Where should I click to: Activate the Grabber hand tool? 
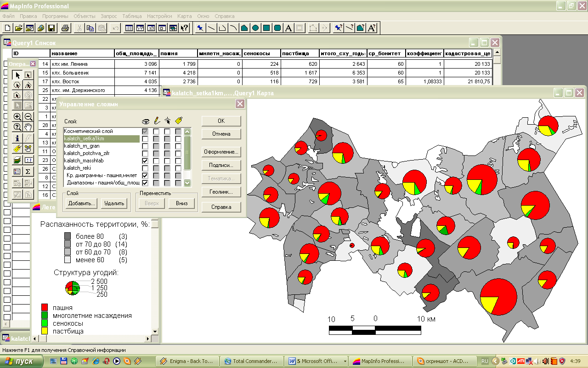[28, 127]
